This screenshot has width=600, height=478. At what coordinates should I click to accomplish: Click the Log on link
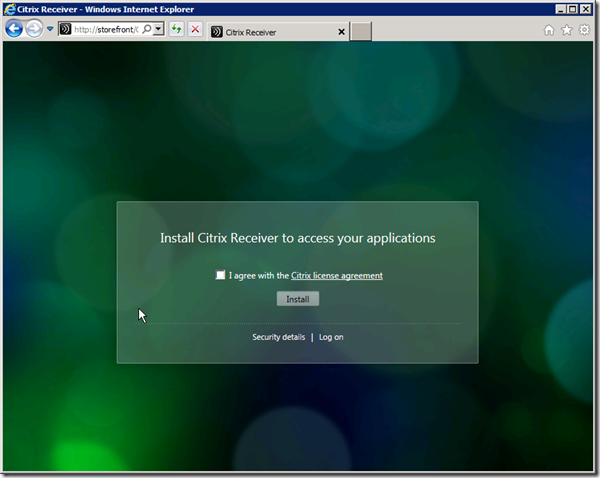[x=331, y=337]
